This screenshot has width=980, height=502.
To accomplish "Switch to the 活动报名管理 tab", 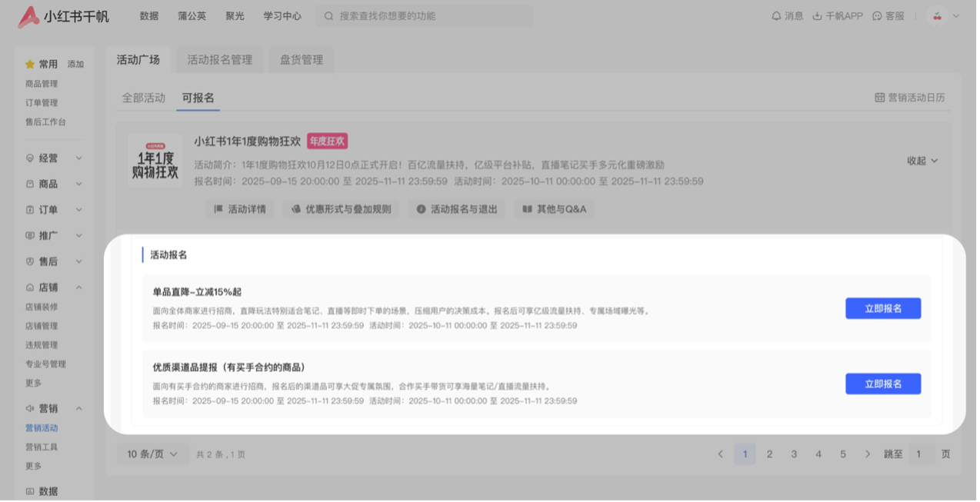I will click(x=219, y=58).
